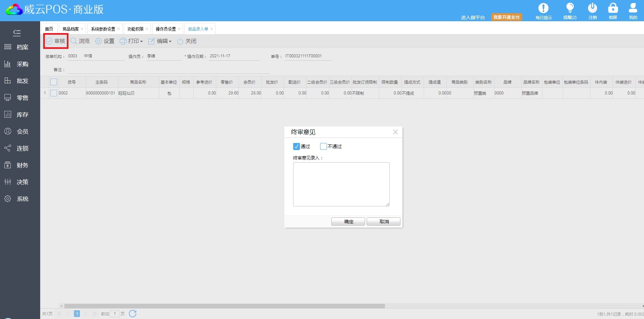This screenshot has height=319, width=644.
Task: Click the 审核 (audit) toolbar icon
Action: click(x=50, y=41)
